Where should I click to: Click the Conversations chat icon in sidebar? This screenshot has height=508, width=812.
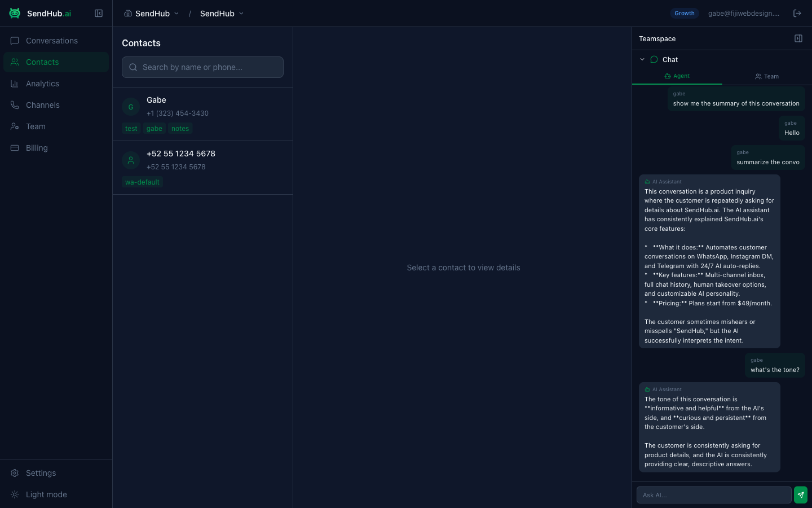(x=15, y=41)
